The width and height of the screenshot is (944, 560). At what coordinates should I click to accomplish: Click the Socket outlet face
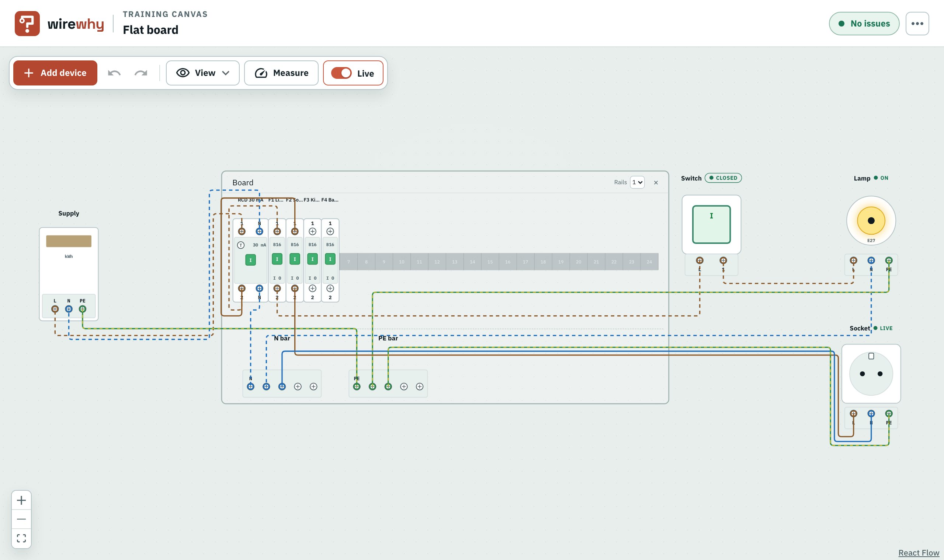[871, 374]
